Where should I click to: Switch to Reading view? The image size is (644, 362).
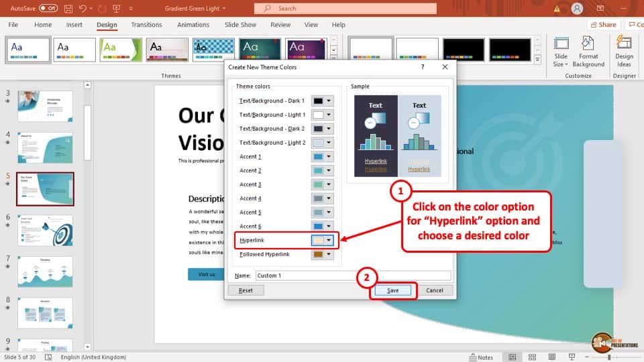552,357
